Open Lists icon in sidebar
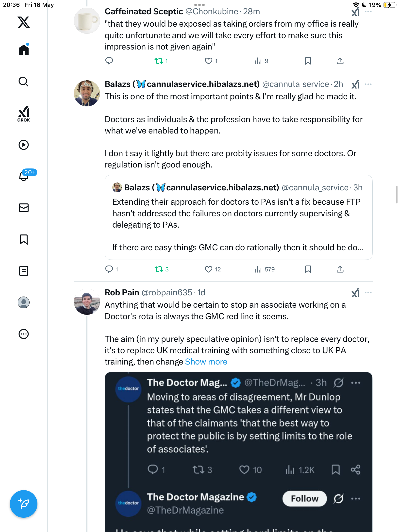 [x=24, y=271]
